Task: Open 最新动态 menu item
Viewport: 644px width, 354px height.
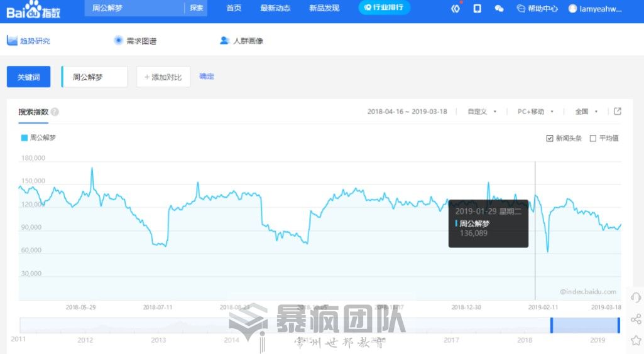Action: pos(275,8)
